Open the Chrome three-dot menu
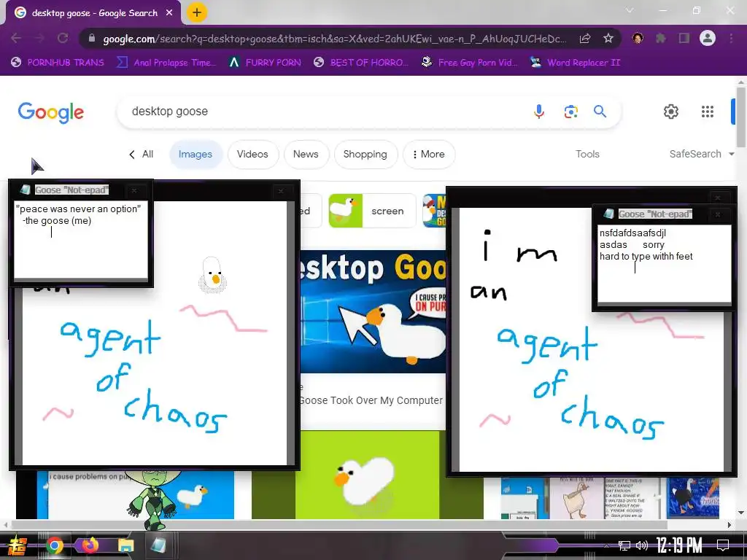The height and width of the screenshot is (560, 747). coord(731,38)
